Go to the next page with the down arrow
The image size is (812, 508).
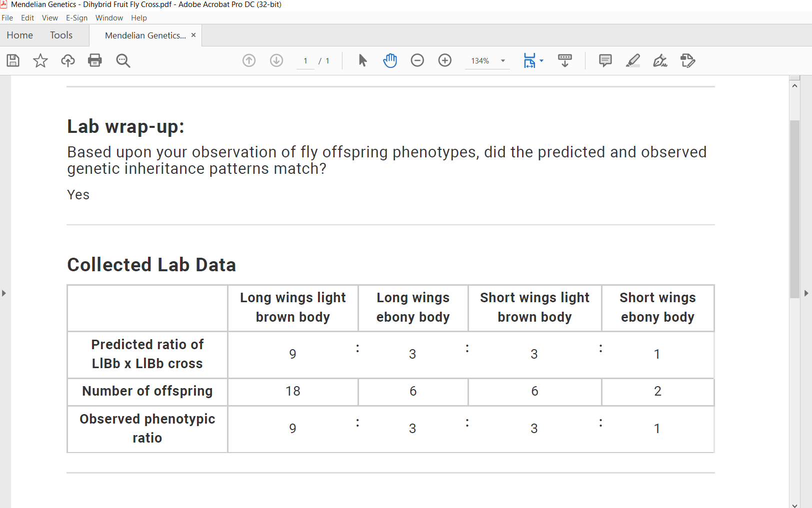276,61
